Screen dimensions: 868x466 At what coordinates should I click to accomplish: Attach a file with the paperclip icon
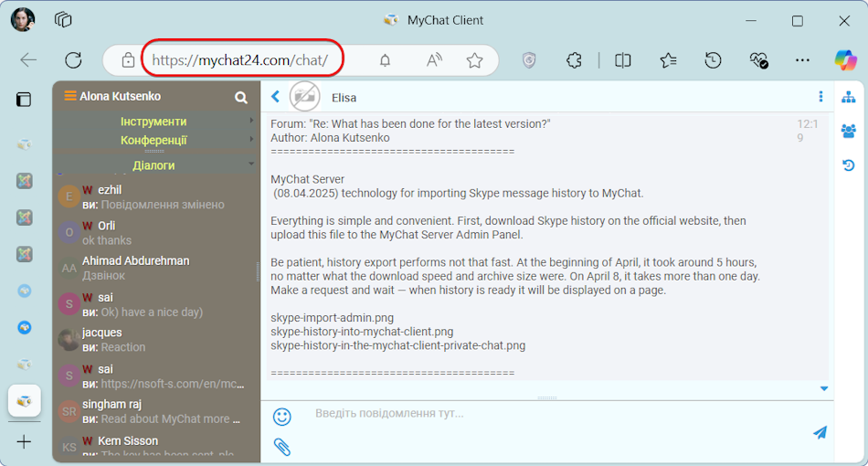tap(281, 447)
